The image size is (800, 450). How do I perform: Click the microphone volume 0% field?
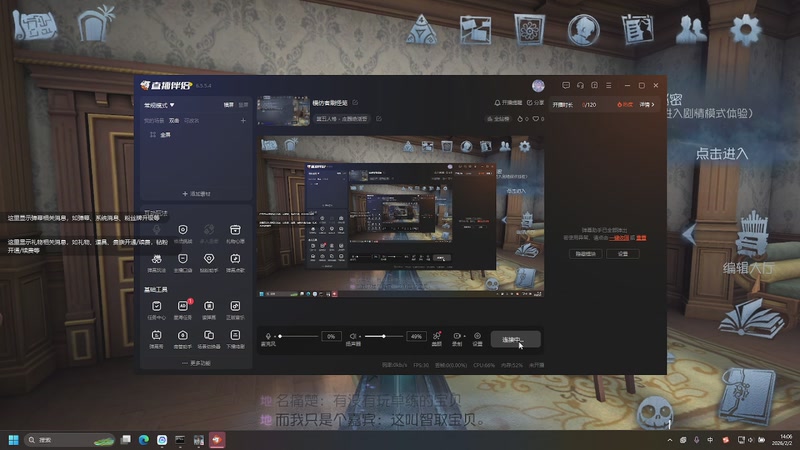pyautogui.click(x=331, y=336)
